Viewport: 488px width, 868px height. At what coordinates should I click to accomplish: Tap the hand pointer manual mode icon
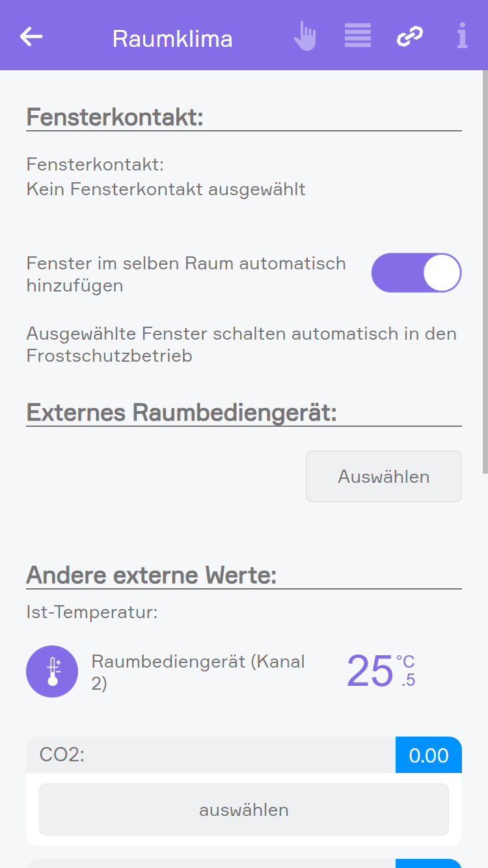click(x=305, y=36)
